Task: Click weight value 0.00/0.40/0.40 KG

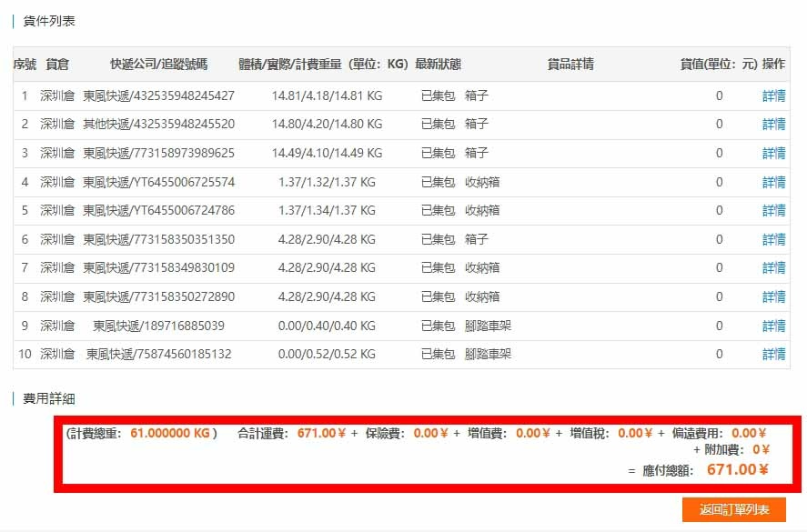Action: click(327, 326)
